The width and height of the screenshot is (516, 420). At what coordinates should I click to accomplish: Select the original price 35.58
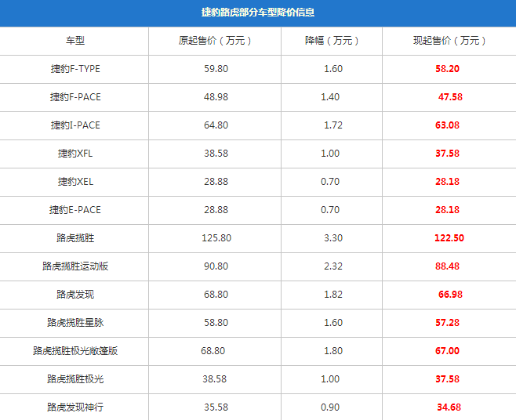coord(216,407)
